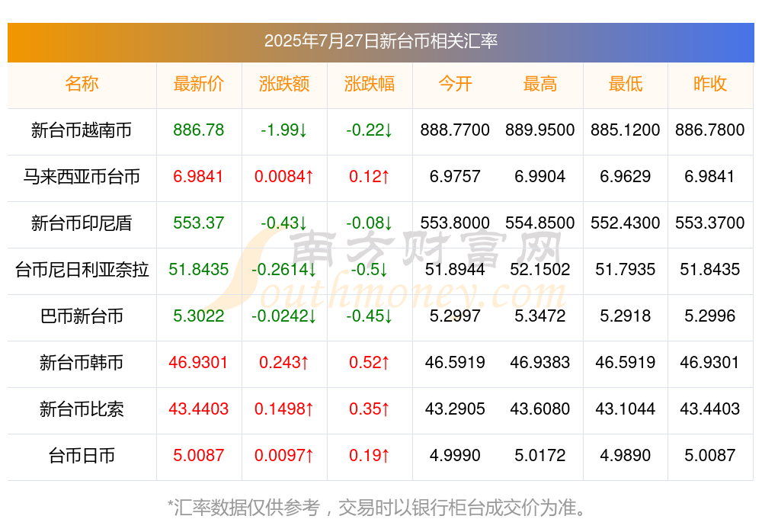762x532 pixels.
Task: Click high value 5.0172
Action: coord(540,456)
